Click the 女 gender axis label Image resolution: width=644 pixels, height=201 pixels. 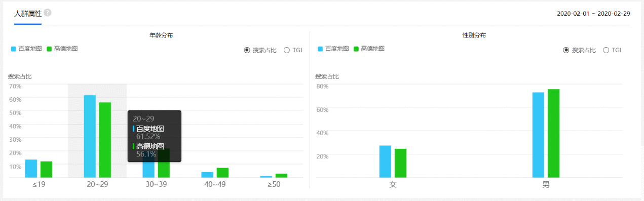point(393,185)
